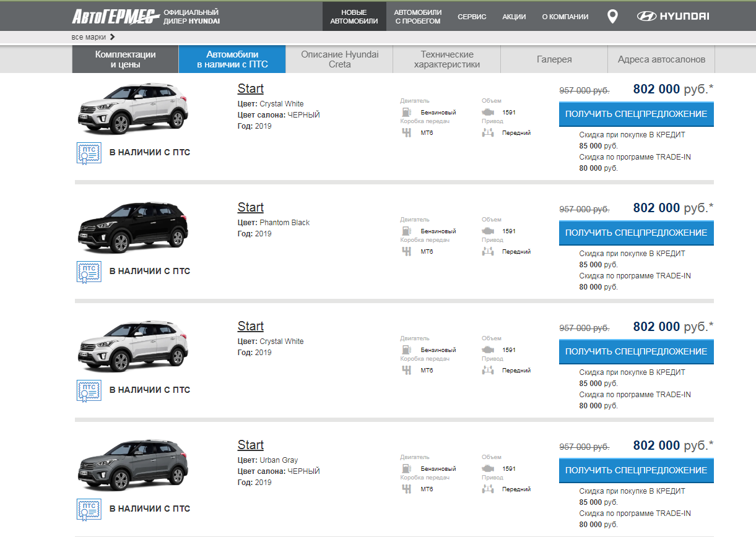Click the location pin icon in header
This screenshot has width=756, height=537.
pyautogui.click(x=612, y=17)
